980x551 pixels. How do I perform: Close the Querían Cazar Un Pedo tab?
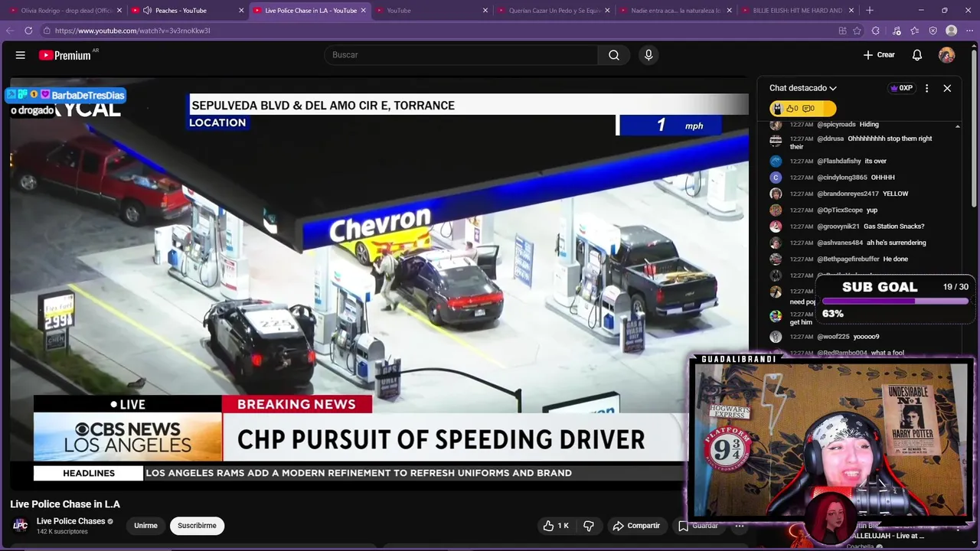tap(608, 11)
